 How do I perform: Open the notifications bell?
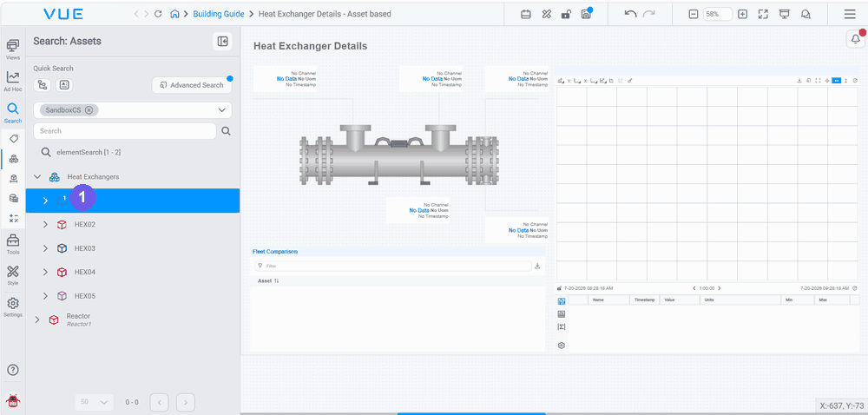856,39
